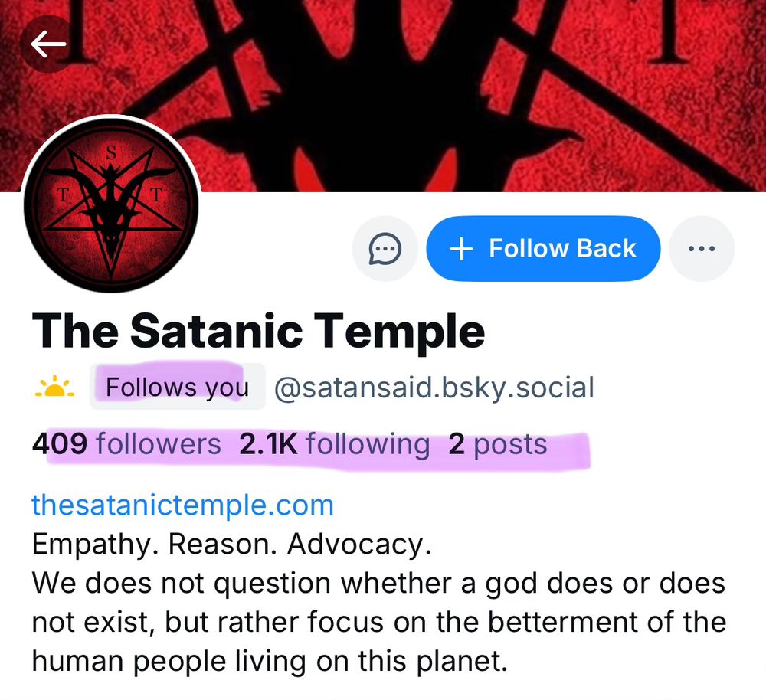Switch to the followers list
Image resolution: width=766 pixels, height=700 pixels.
coord(125,443)
